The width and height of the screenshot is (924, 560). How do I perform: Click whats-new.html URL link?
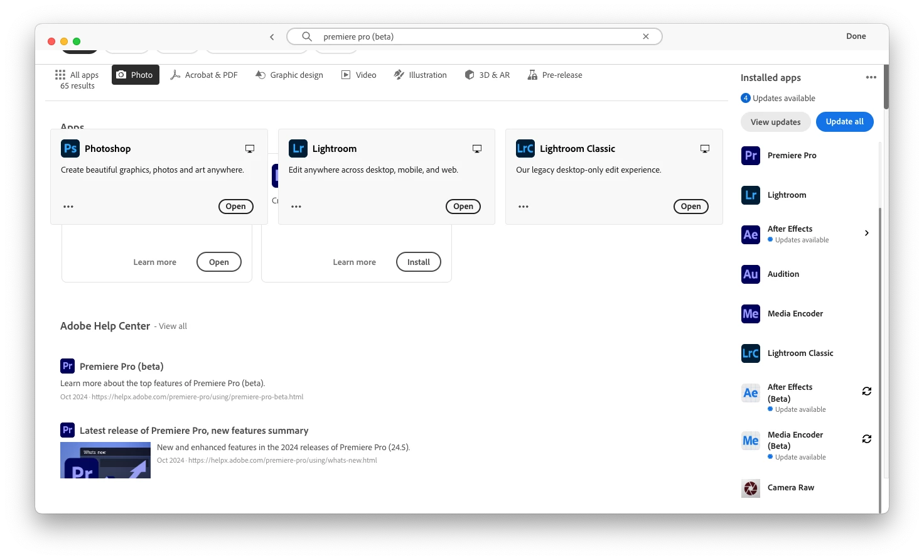pyautogui.click(x=282, y=460)
